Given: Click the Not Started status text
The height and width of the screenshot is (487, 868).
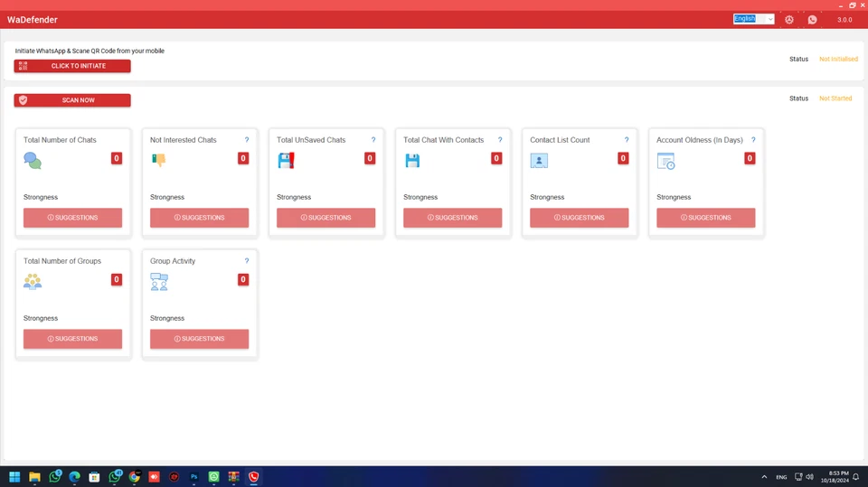Looking at the screenshot, I should [x=835, y=98].
